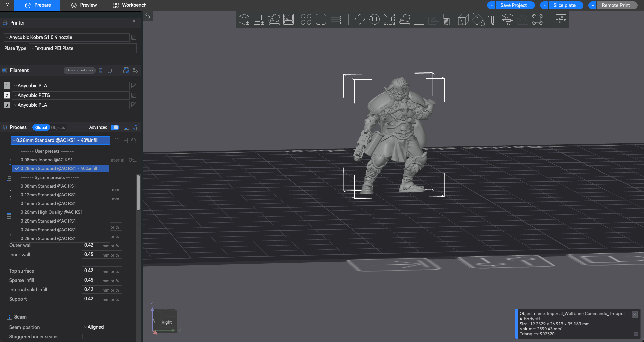Select the Scale tool in toolbar
This screenshot has width=644, height=342.
[389, 19]
